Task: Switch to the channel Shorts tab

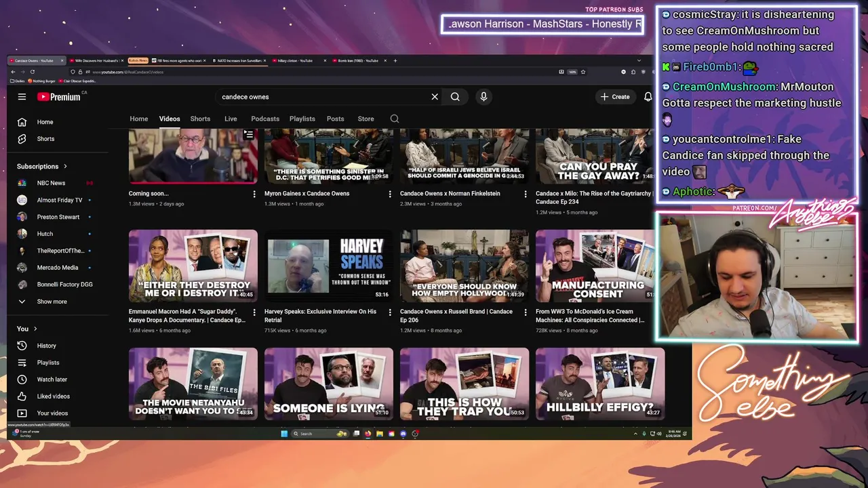Action: 200,119
